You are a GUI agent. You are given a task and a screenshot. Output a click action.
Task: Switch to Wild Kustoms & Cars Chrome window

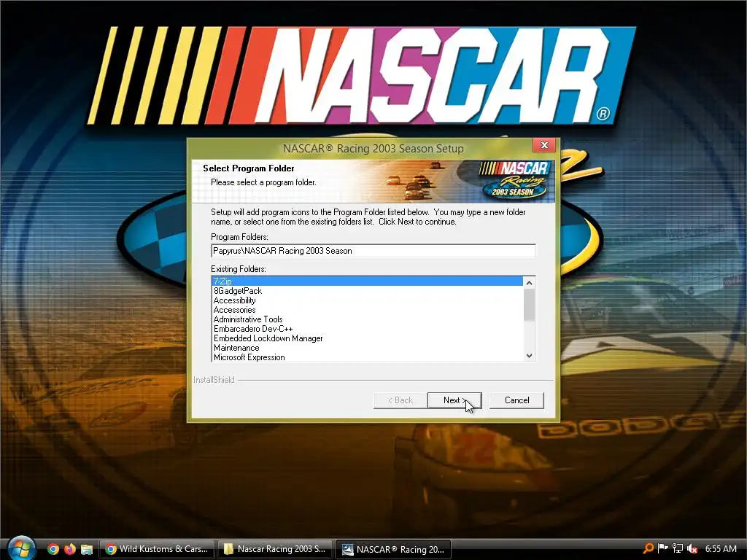tap(157, 549)
